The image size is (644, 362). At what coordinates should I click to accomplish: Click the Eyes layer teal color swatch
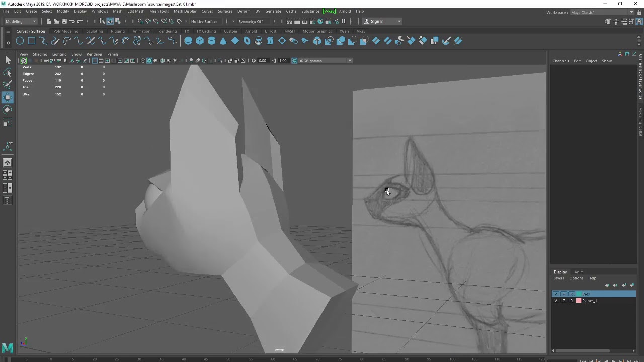coord(579,294)
